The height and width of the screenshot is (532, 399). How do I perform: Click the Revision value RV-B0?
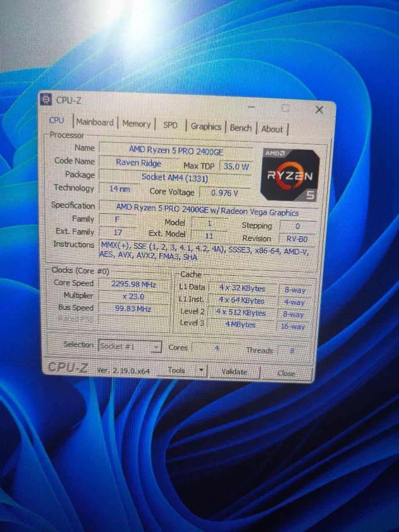pos(297,239)
